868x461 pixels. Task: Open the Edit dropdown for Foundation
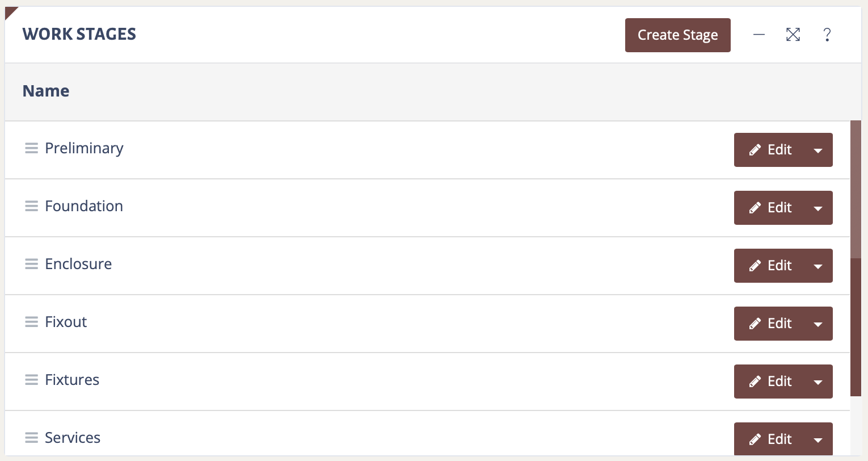coord(818,208)
